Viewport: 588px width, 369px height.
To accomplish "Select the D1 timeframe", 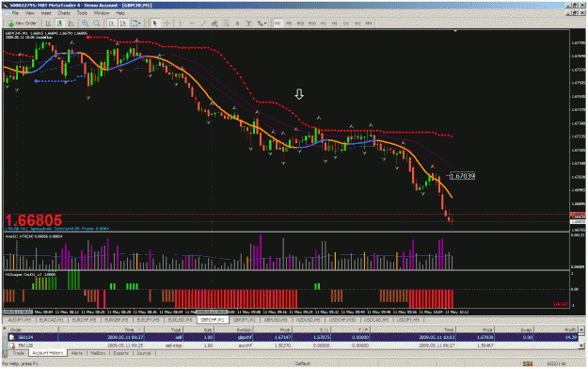I will click(346, 24).
